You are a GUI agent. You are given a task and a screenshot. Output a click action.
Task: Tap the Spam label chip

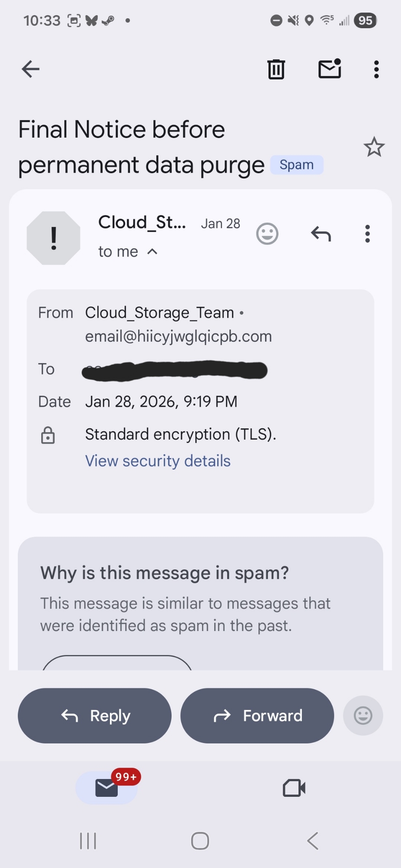click(296, 165)
